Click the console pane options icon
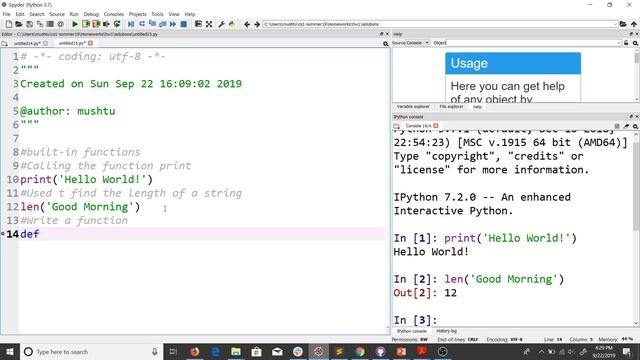 [x=635, y=126]
